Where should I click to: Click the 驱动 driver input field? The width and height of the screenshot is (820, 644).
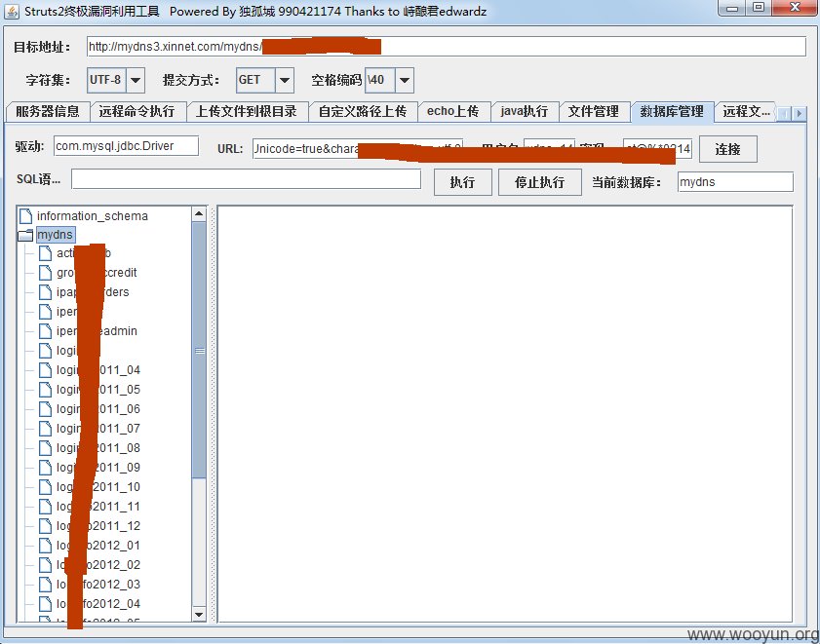pos(126,146)
